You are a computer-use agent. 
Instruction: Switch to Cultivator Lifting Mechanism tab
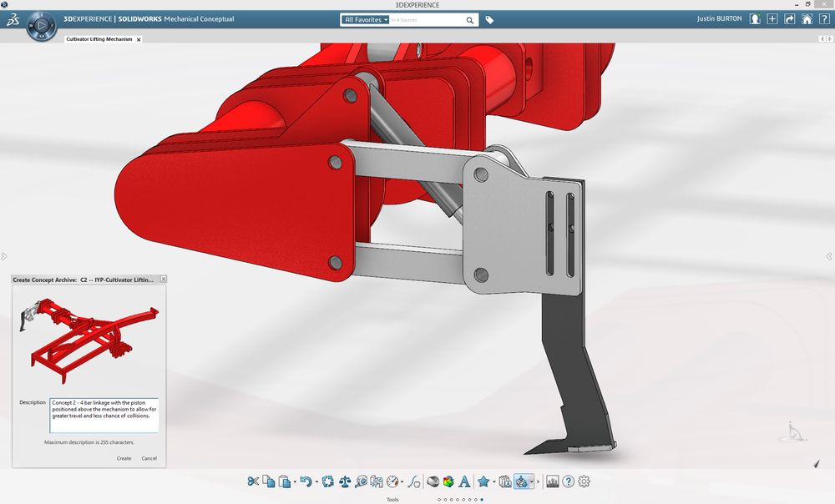click(99, 39)
